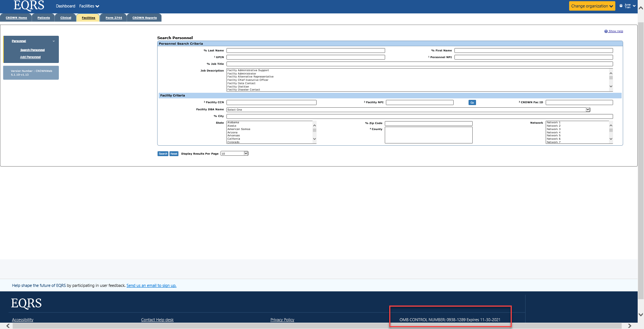Viewport: 644px width, 329px height.
Task: Click the EQRS logo in the footer
Action: click(26, 303)
